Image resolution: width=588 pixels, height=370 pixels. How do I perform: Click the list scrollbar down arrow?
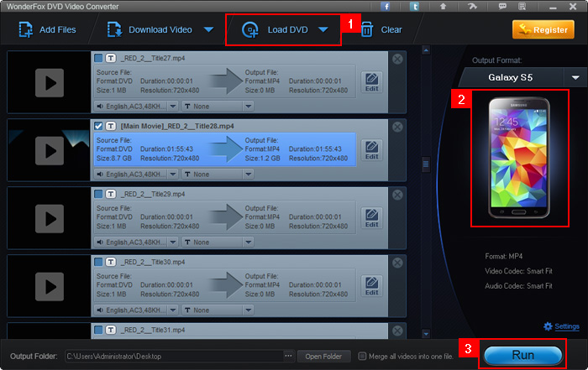coord(426,333)
